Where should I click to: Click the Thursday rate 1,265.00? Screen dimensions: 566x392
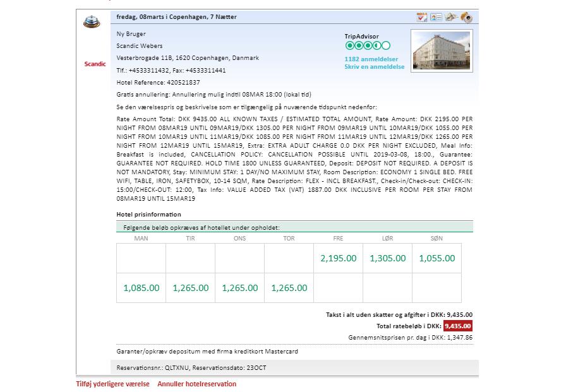click(289, 288)
